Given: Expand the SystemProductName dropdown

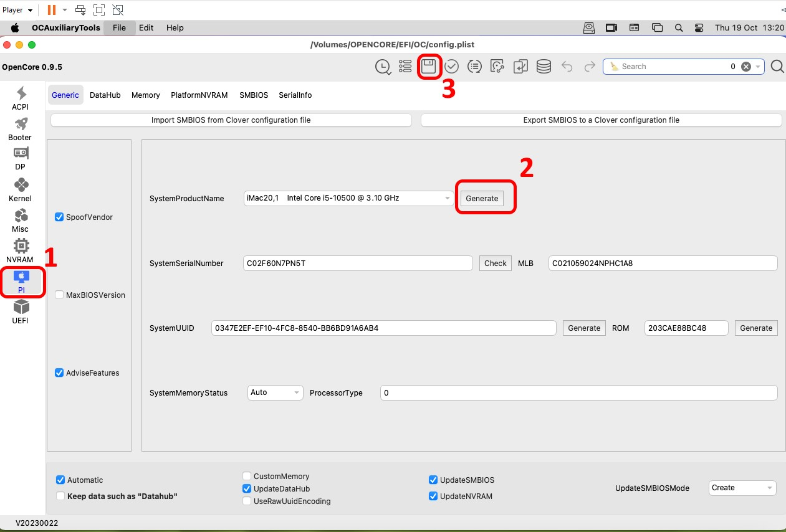Looking at the screenshot, I should pyautogui.click(x=348, y=199).
